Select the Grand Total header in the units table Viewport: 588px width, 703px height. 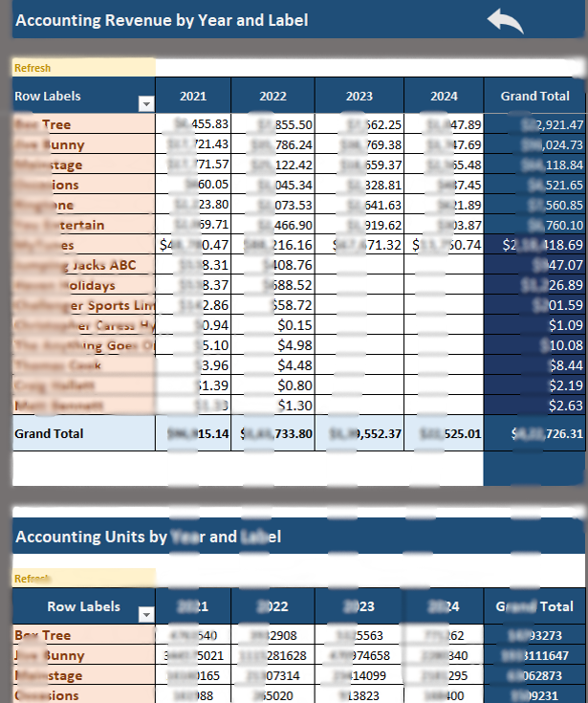tap(534, 606)
